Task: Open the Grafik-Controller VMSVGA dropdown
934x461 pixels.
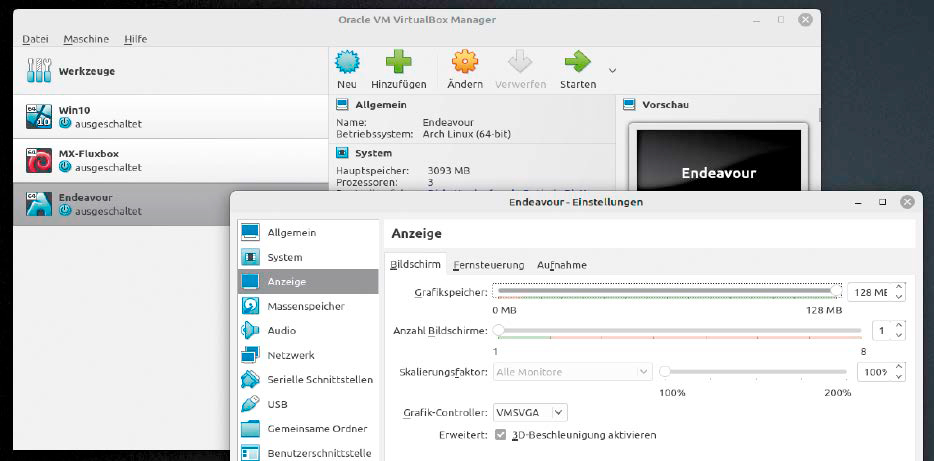Action: (x=531, y=412)
